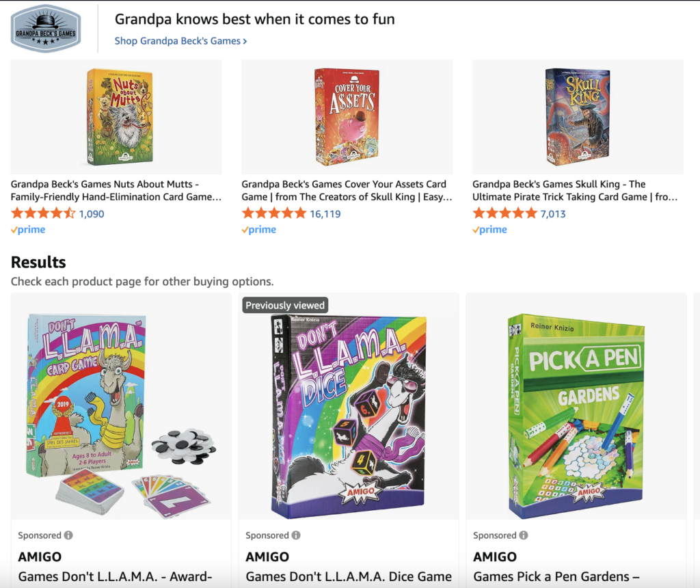Click the star rating for Nuts About Mutts
The width and height of the screenshot is (700, 588).
click(x=43, y=213)
